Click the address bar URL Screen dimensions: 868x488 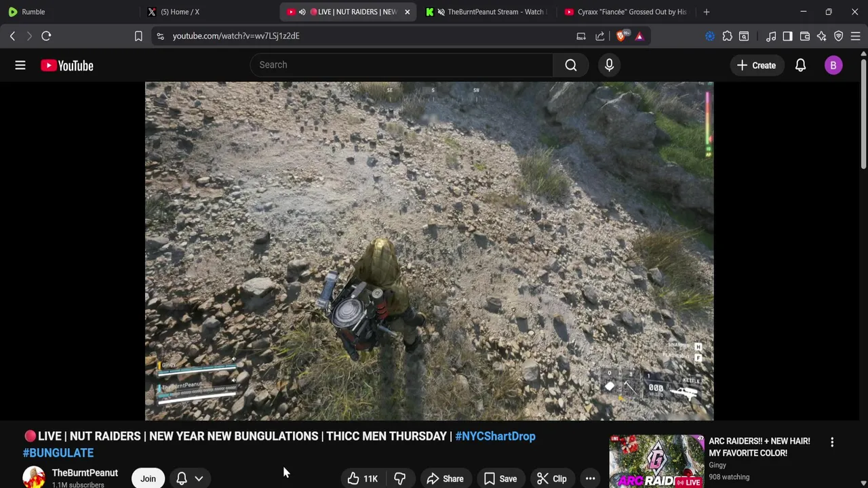[x=236, y=36]
